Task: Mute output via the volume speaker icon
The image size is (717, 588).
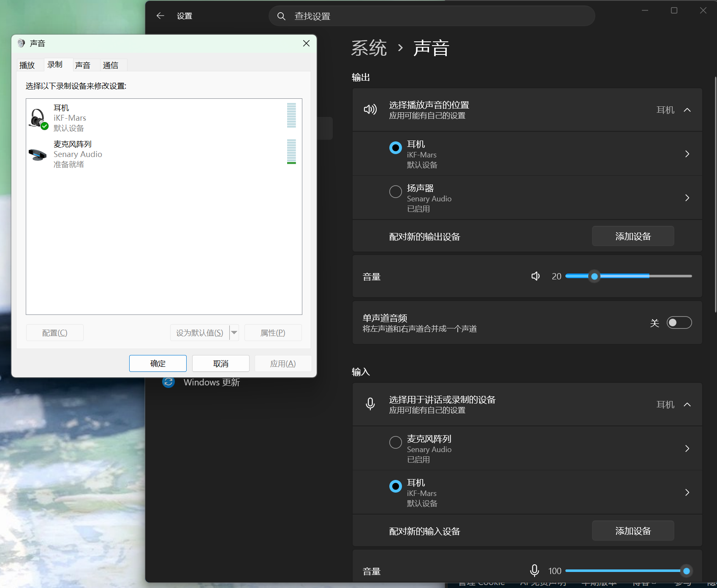Action: pos(535,276)
